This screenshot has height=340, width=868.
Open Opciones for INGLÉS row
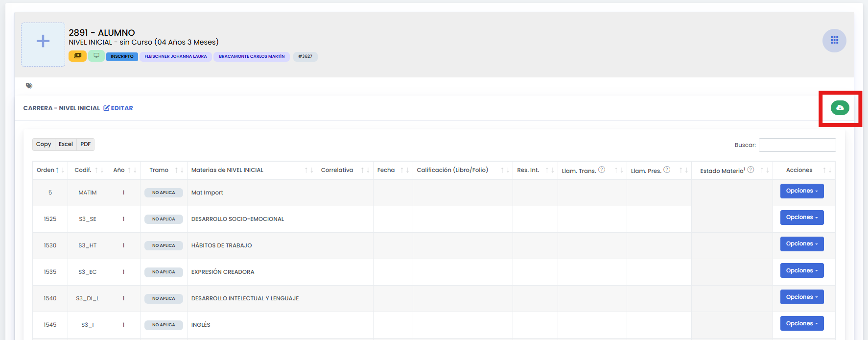coord(802,323)
